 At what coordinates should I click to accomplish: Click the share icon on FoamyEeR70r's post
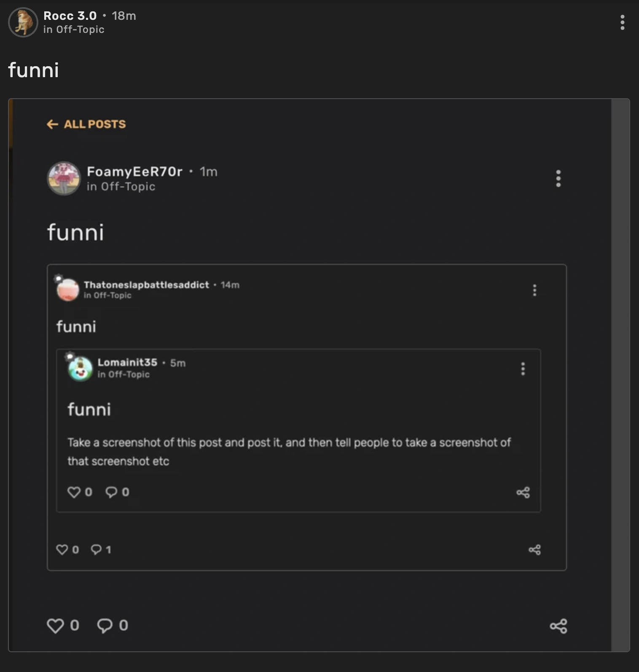click(558, 626)
